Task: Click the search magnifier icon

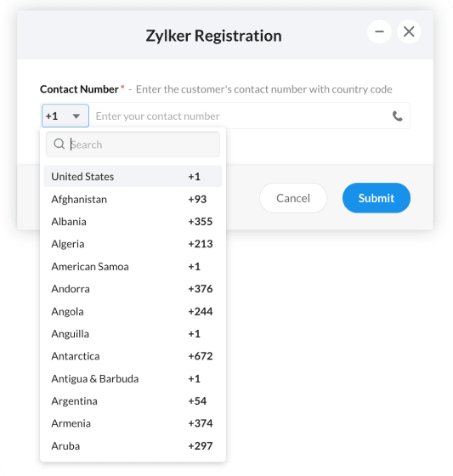Action: pos(59,144)
